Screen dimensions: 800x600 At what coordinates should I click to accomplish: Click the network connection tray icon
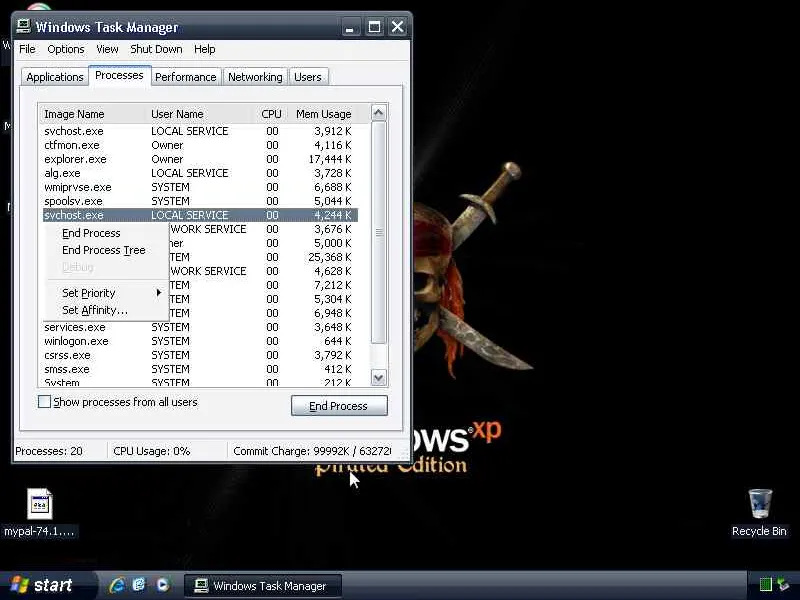click(x=783, y=585)
